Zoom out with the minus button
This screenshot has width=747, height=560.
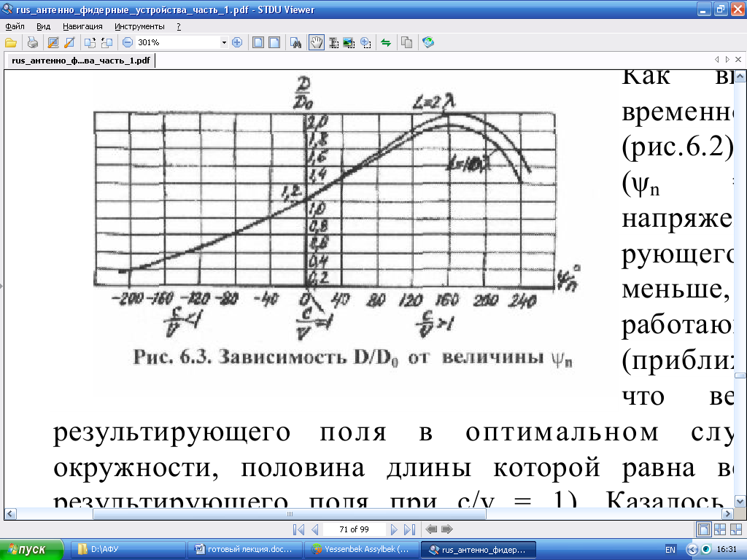coord(128,43)
